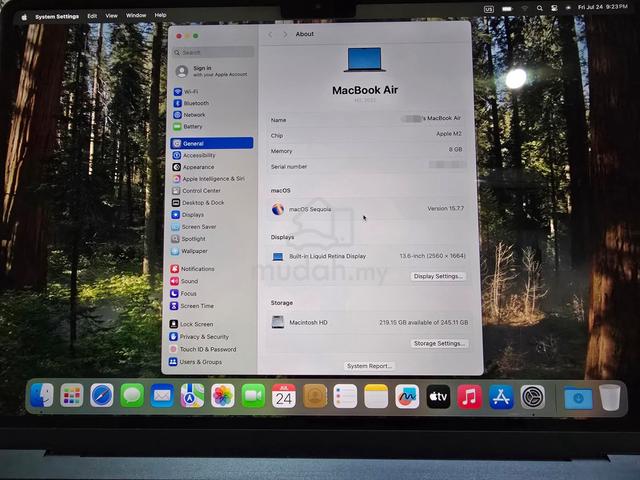Open App Store from the Dock
Viewport: 640px width, 480px height.
(501, 397)
